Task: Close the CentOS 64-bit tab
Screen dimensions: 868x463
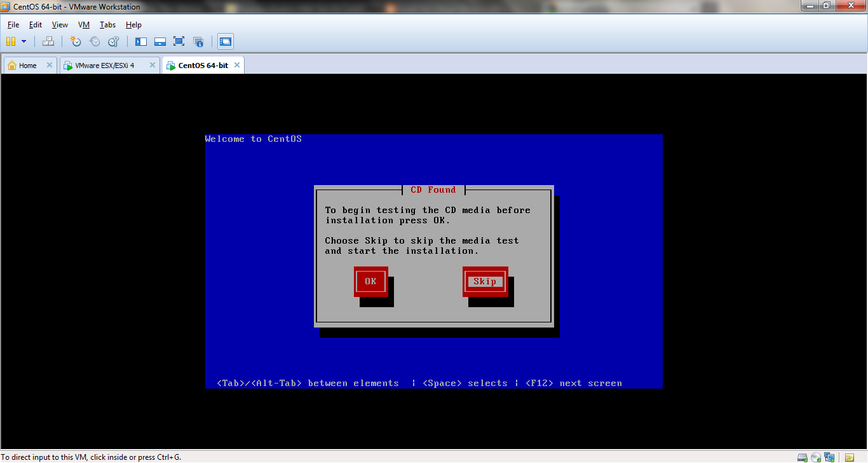Action: click(x=237, y=65)
